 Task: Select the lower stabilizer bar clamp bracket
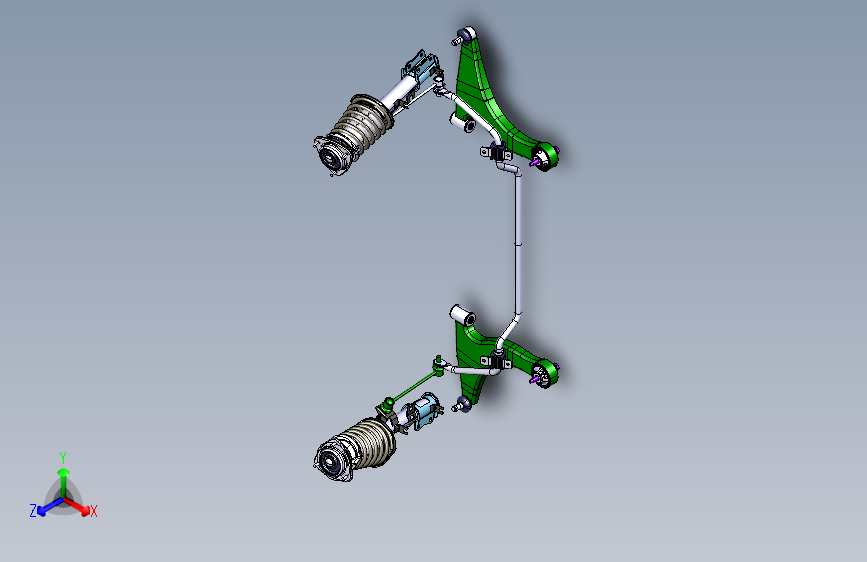[x=496, y=361]
